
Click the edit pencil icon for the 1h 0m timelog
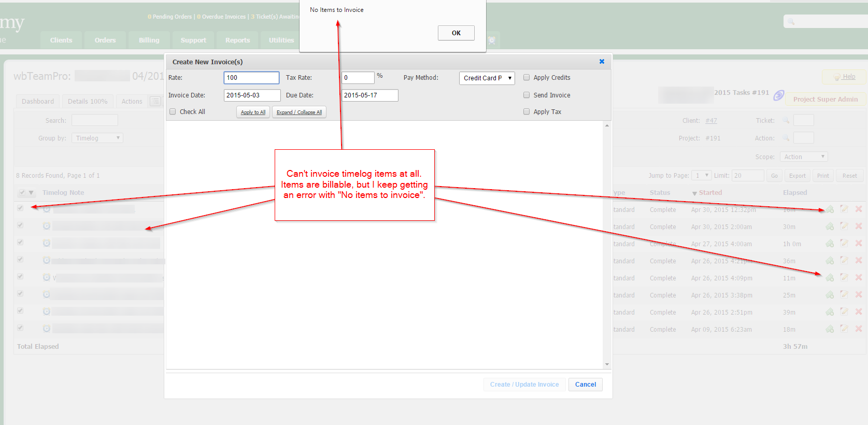844,244
